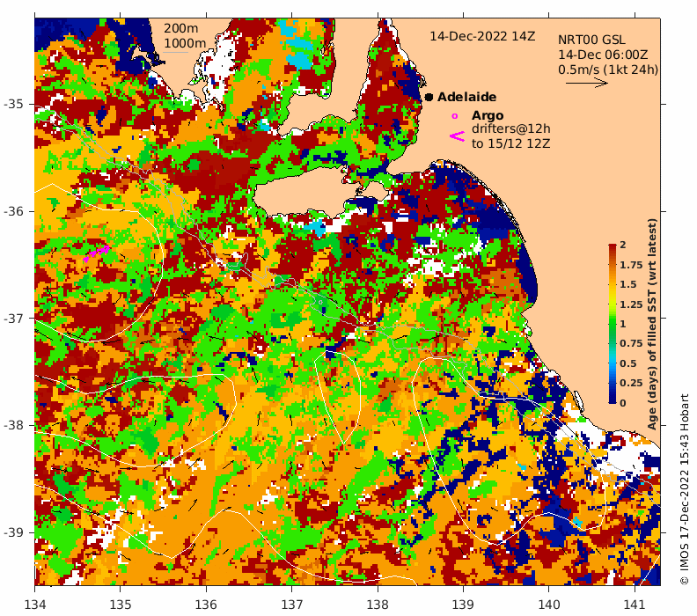Click the '0.5m/s (1kt 24h)' scale text
Image resolution: width=697 pixels, height=616 pixels.
point(608,70)
